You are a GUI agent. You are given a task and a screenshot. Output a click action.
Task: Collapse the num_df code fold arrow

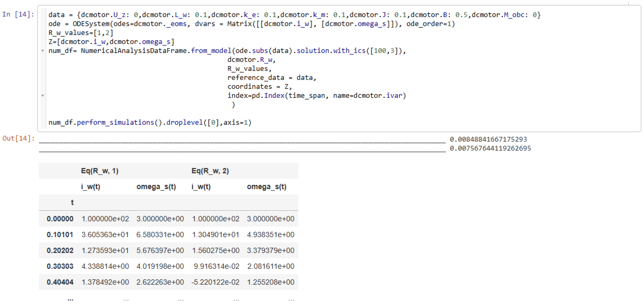[43, 51]
